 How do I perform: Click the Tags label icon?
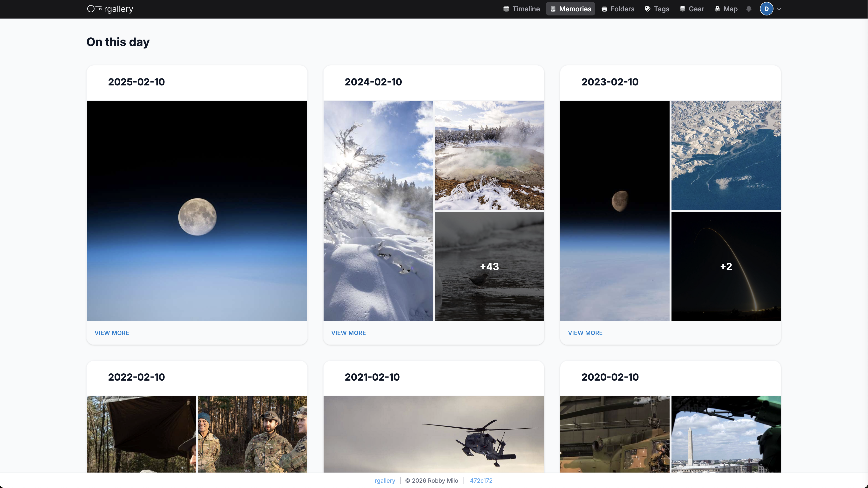pos(647,9)
